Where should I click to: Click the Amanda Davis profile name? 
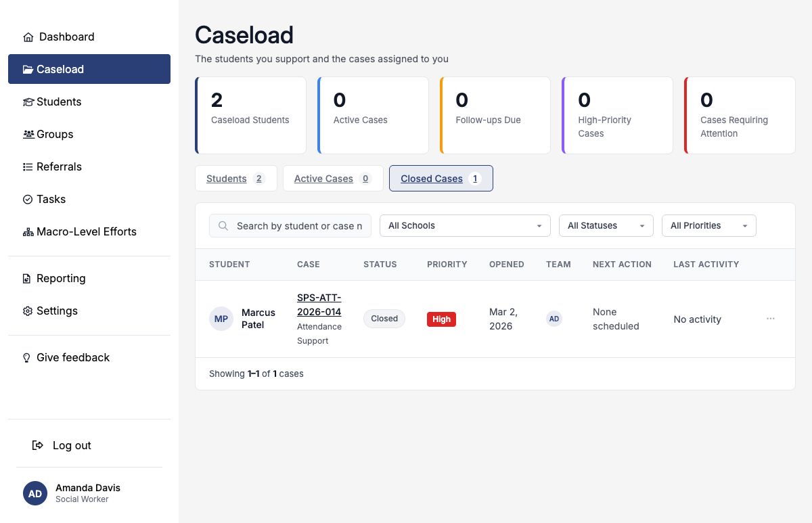[x=88, y=488]
